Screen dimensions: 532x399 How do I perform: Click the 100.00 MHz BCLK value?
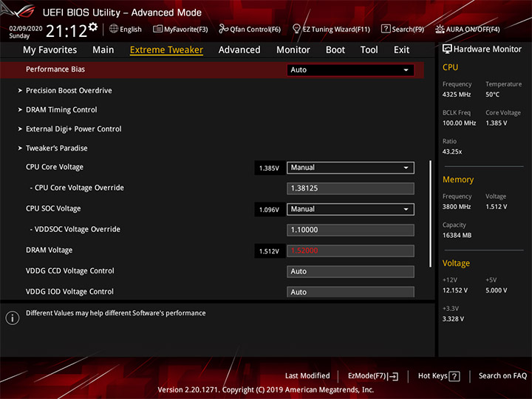[459, 123]
